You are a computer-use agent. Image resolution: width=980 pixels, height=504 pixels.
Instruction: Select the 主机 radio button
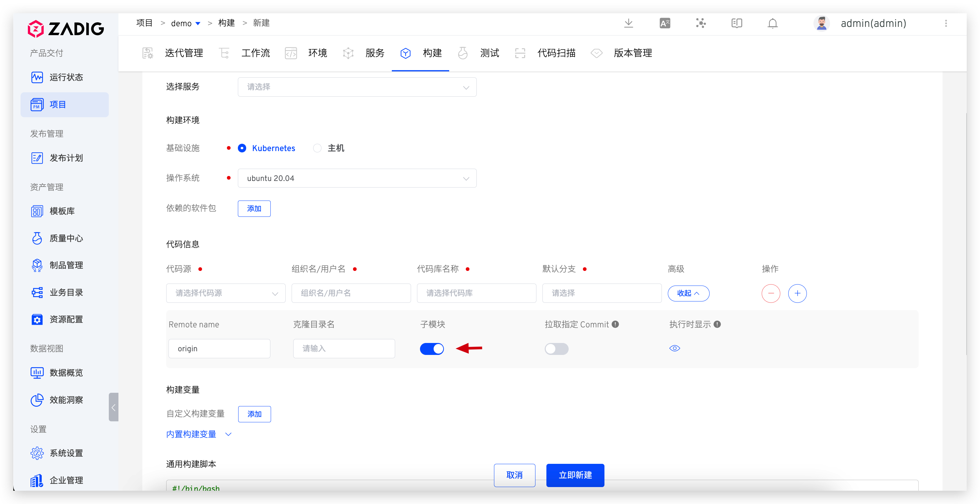tap(317, 148)
